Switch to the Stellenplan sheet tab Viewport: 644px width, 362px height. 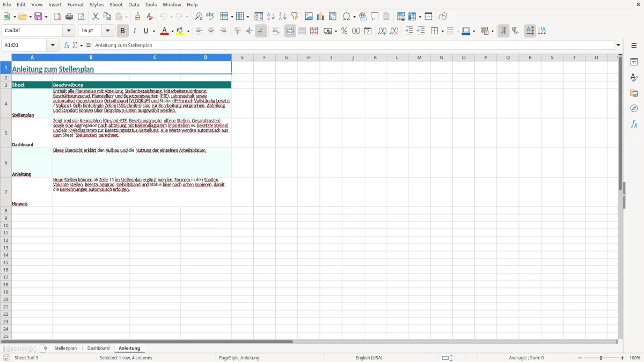(x=65, y=349)
